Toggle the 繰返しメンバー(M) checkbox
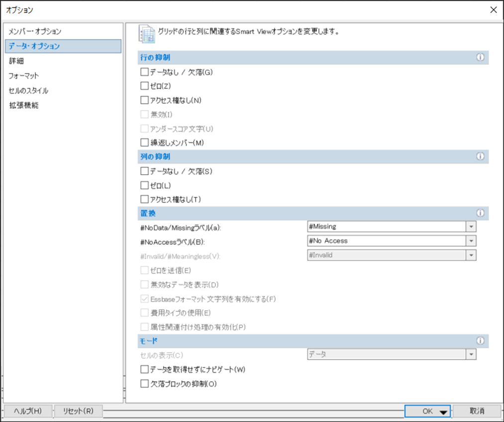Viewport: 504px width, 422px height. tap(145, 143)
